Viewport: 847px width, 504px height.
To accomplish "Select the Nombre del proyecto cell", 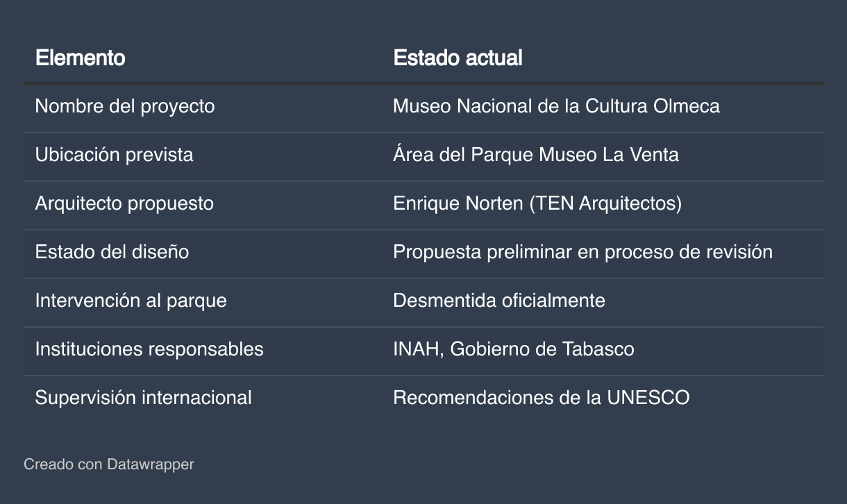I will click(x=125, y=106).
